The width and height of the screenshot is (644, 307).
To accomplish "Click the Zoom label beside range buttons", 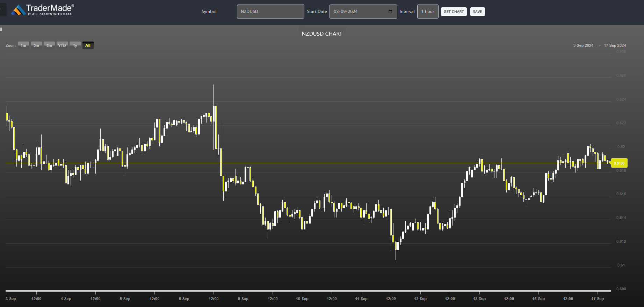I will 10,45.
